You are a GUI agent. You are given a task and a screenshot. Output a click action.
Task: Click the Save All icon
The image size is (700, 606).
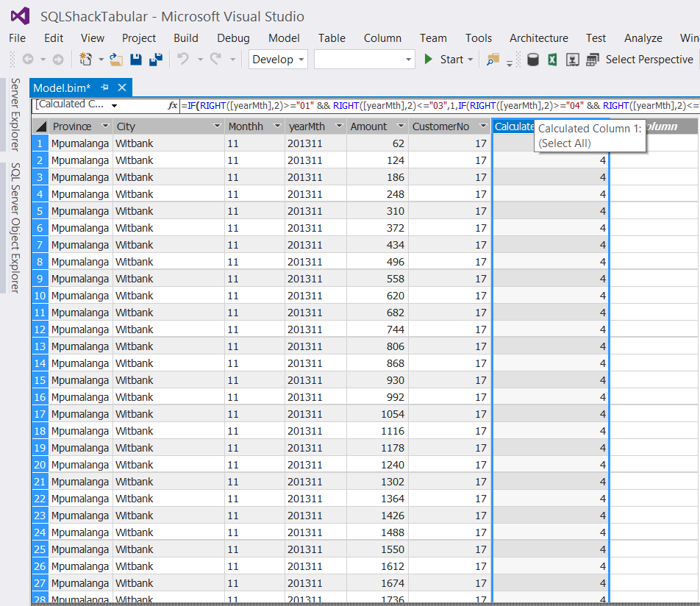[x=155, y=60]
